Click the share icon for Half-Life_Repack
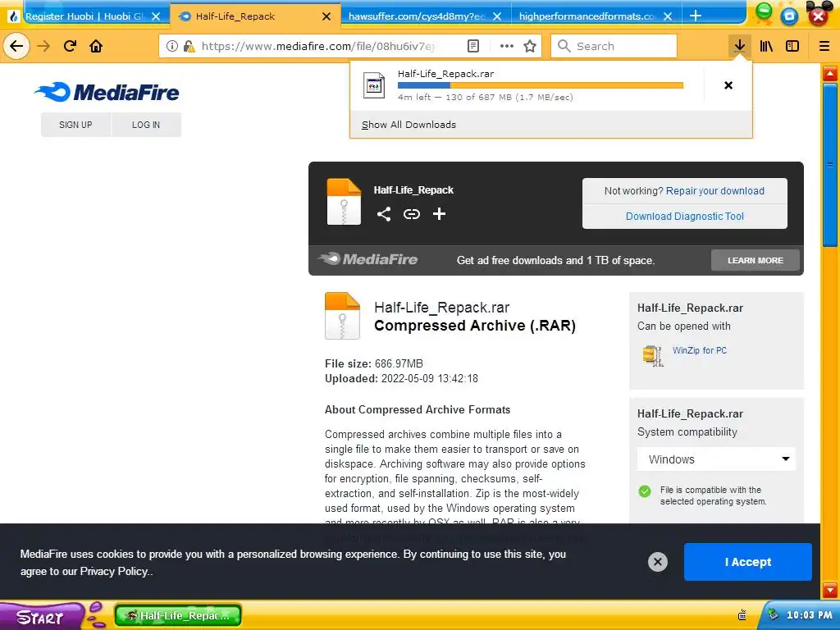The image size is (840, 630). point(384,214)
